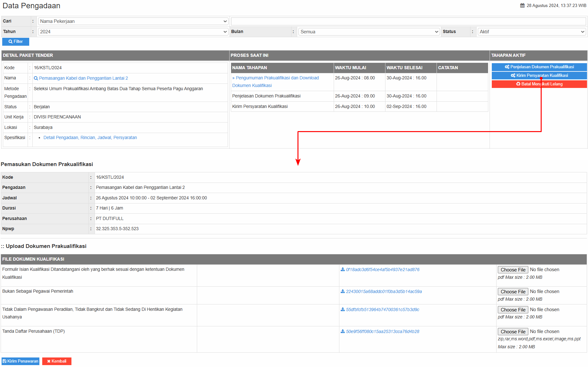Submit with the Kirim Penawaran button
The height and width of the screenshot is (367, 588).
[21, 361]
